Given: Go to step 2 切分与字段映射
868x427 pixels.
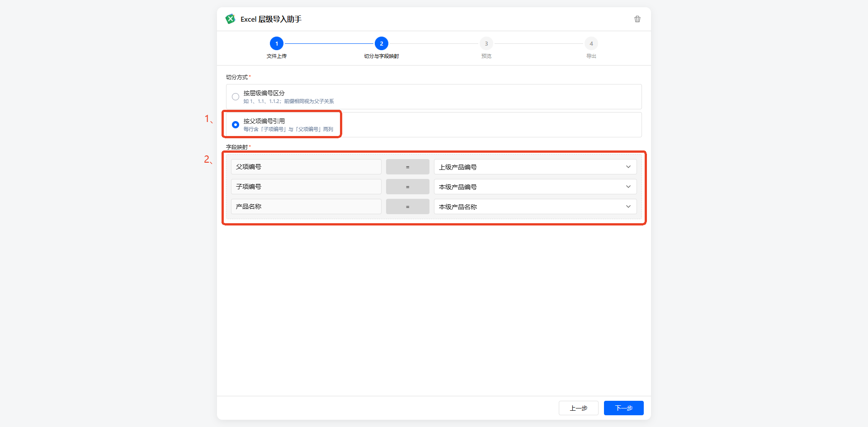Looking at the screenshot, I should tap(382, 44).
